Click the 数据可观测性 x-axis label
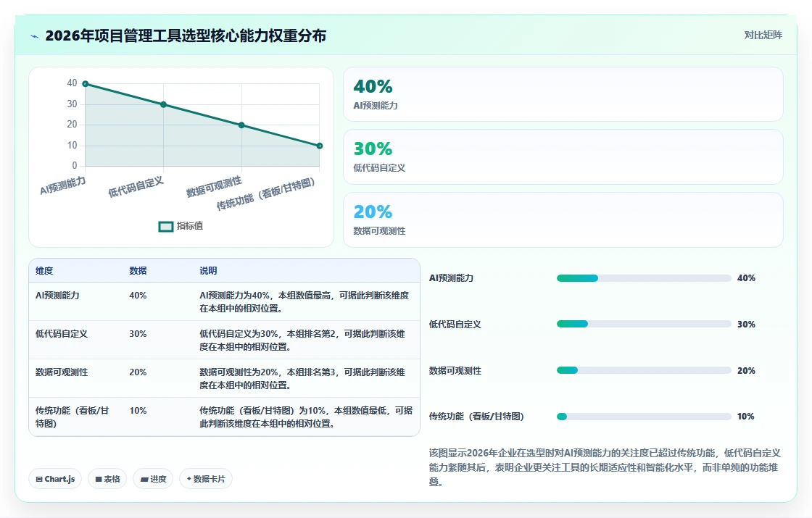Screen dimensions: 812x518 point(214,187)
